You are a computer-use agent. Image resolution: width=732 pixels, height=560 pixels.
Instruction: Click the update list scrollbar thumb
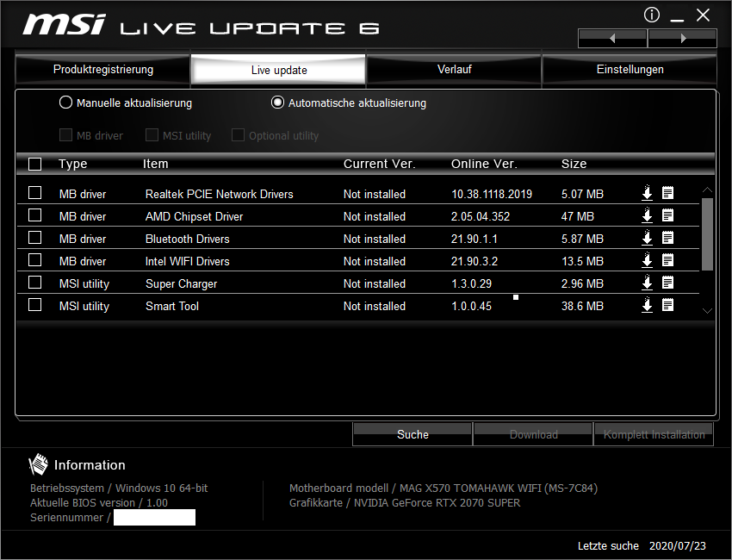(707, 234)
